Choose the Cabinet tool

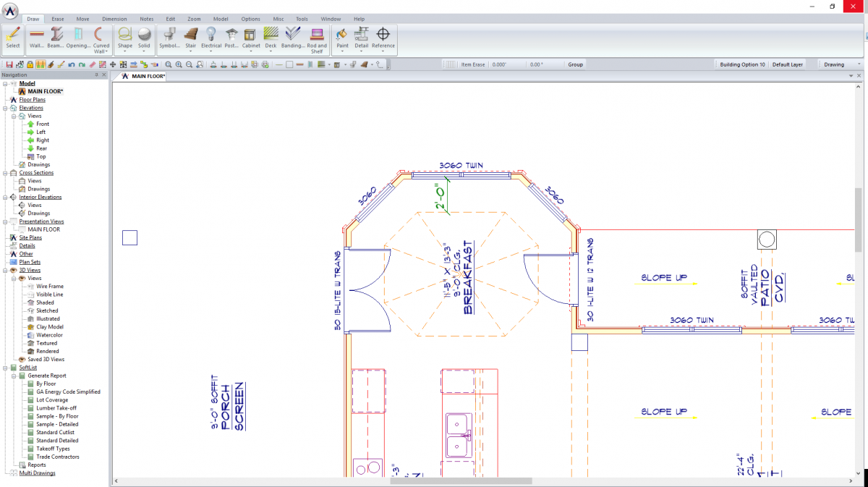251,36
